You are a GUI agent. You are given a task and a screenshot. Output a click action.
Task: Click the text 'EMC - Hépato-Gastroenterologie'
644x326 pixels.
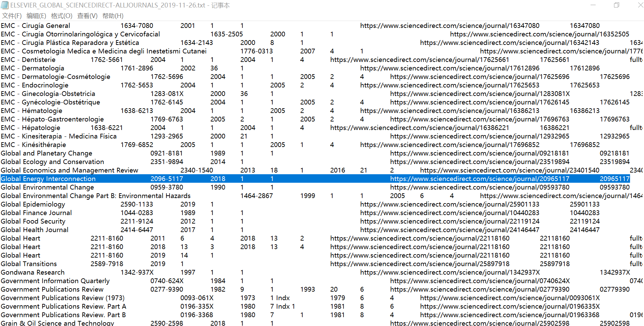[x=52, y=119]
